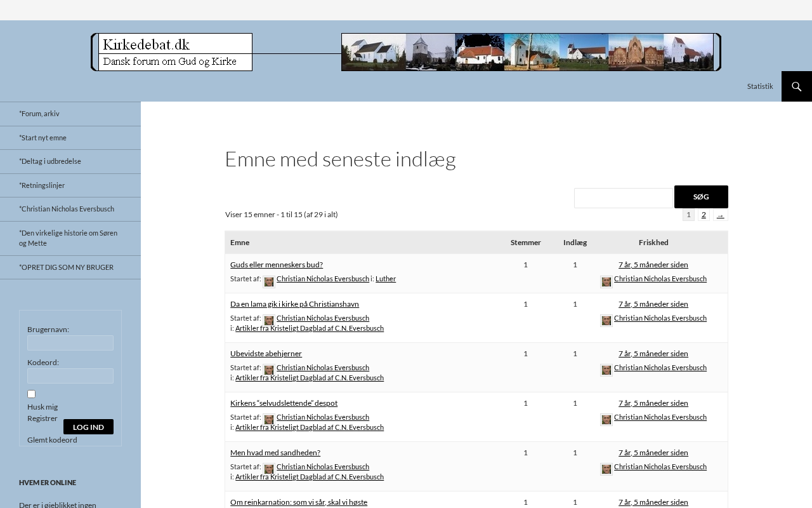
Task: Click freshness date link for Men hvad med sandheden
Action: pos(653,453)
